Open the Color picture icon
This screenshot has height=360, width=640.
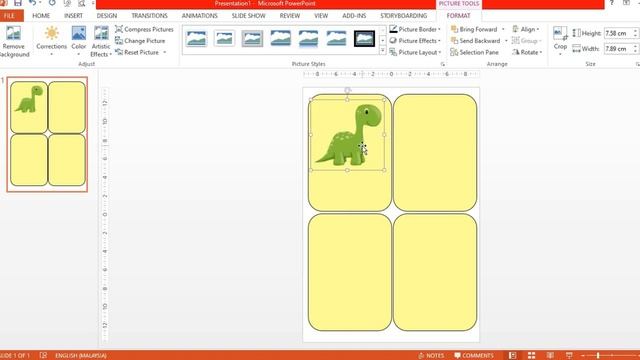coord(78,33)
